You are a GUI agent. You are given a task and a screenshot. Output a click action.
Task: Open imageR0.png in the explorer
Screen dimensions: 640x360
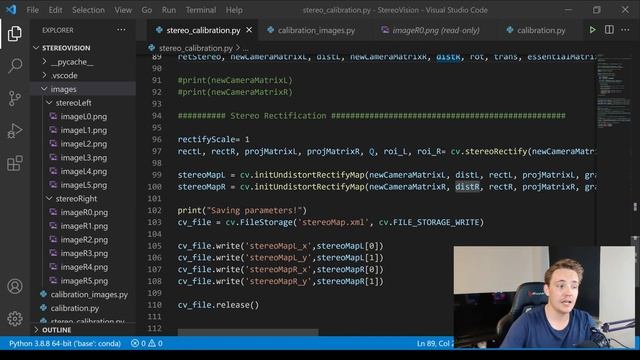point(84,212)
